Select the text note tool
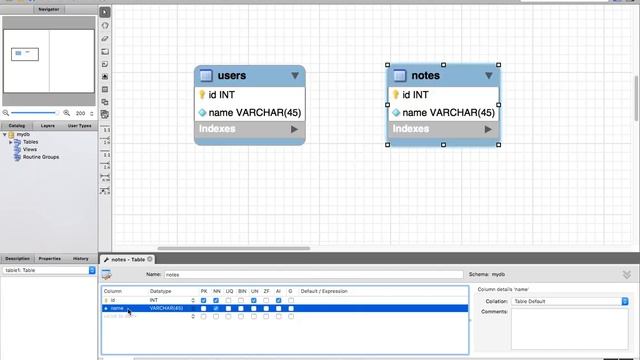Image resolution: width=640 pixels, height=360 pixels. [105, 64]
